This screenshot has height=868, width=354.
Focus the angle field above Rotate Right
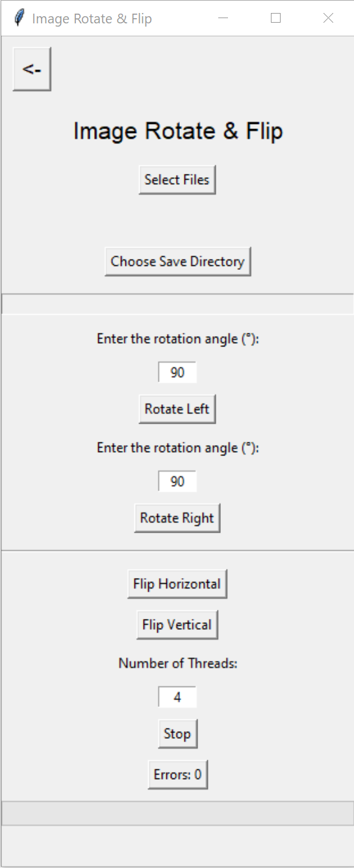pos(177,481)
